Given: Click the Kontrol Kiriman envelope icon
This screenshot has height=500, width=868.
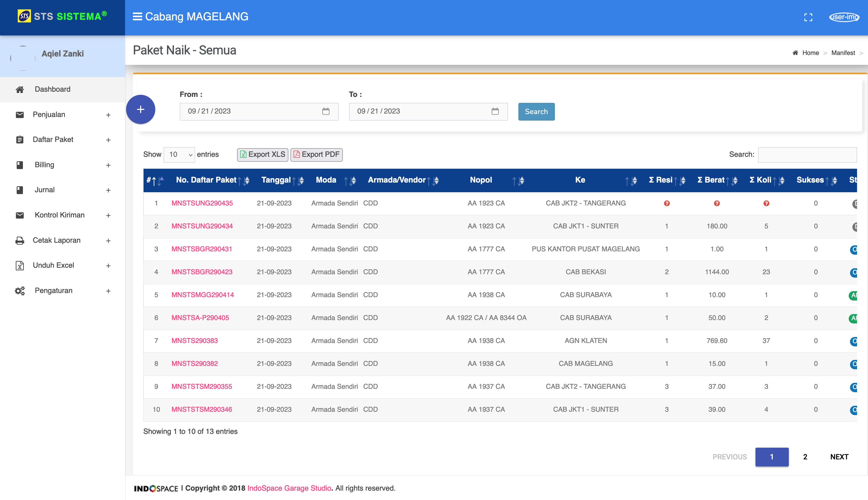Looking at the screenshot, I should (20, 215).
